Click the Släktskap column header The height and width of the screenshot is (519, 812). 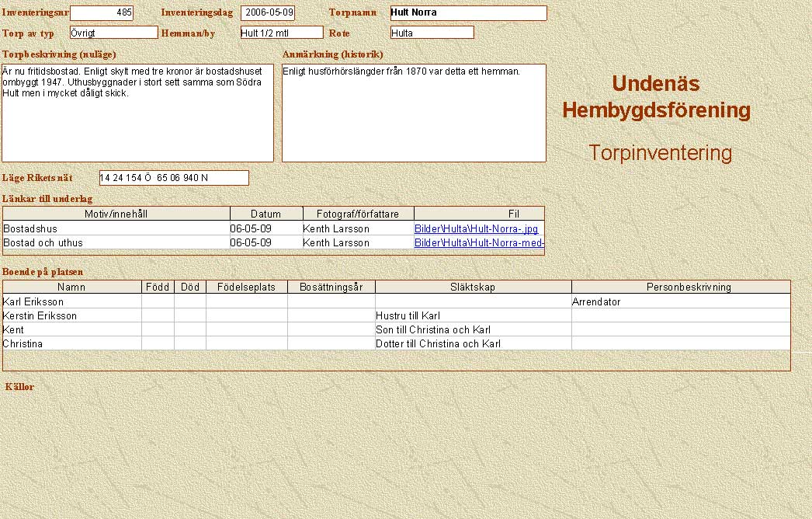[473, 287]
